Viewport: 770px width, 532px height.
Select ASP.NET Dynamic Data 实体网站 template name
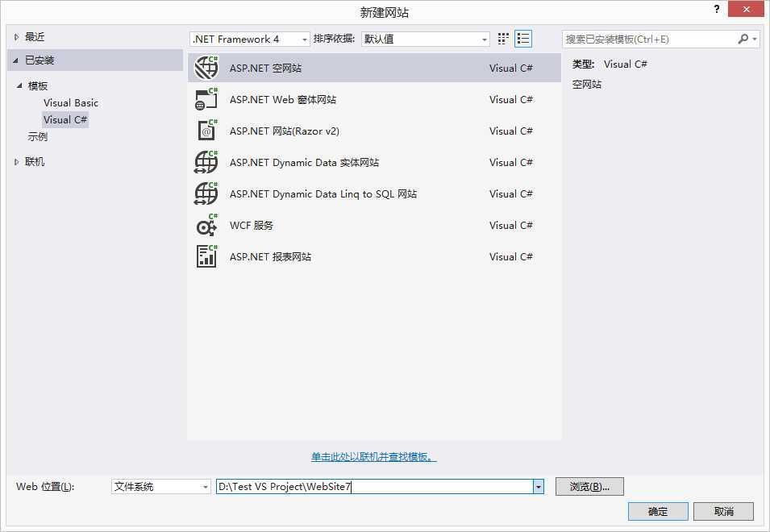[x=304, y=162]
